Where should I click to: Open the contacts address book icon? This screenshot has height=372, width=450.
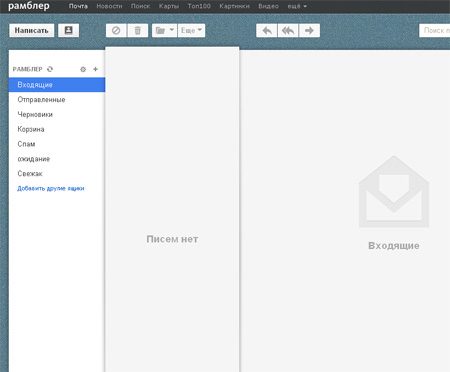point(68,30)
